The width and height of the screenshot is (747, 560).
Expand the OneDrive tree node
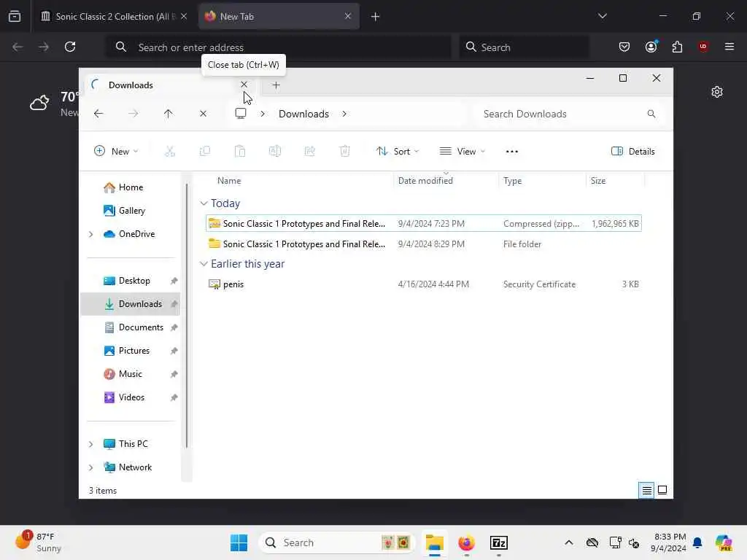pos(91,234)
